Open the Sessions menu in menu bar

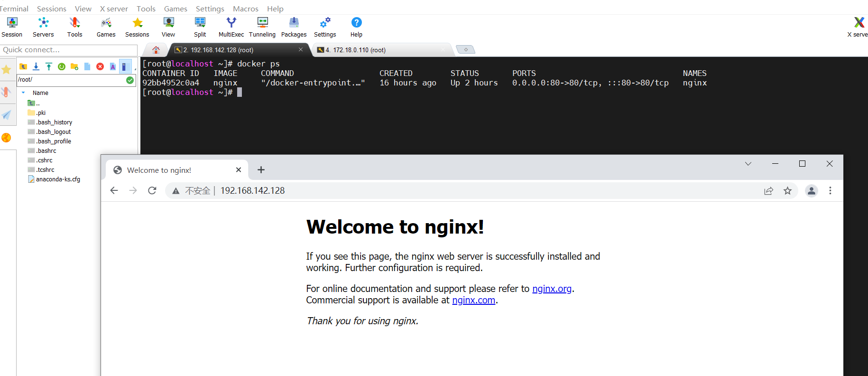pyautogui.click(x=52, y=9)
